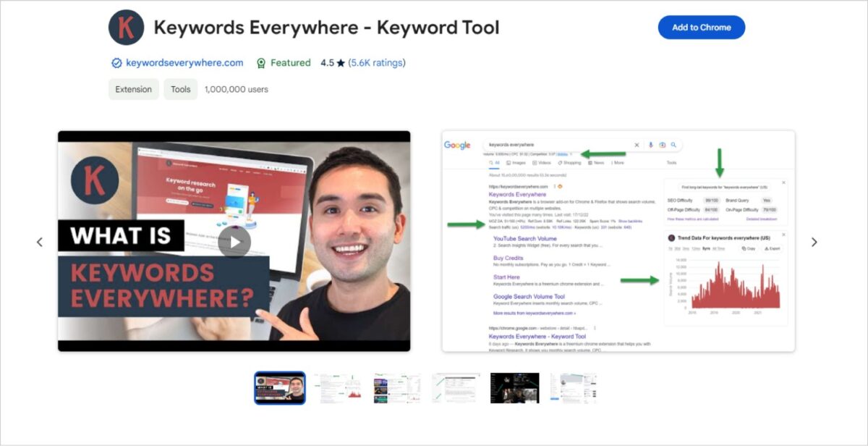The height and width of the screenshot is (446, 868).
Task: Click the microphone voice search icon
Action: tap(651, 145)
